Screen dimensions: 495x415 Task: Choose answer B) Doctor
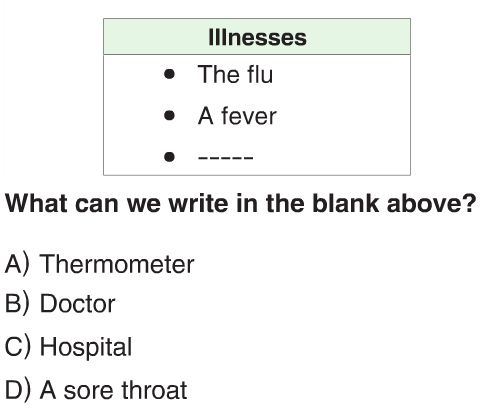click(60, 304)
